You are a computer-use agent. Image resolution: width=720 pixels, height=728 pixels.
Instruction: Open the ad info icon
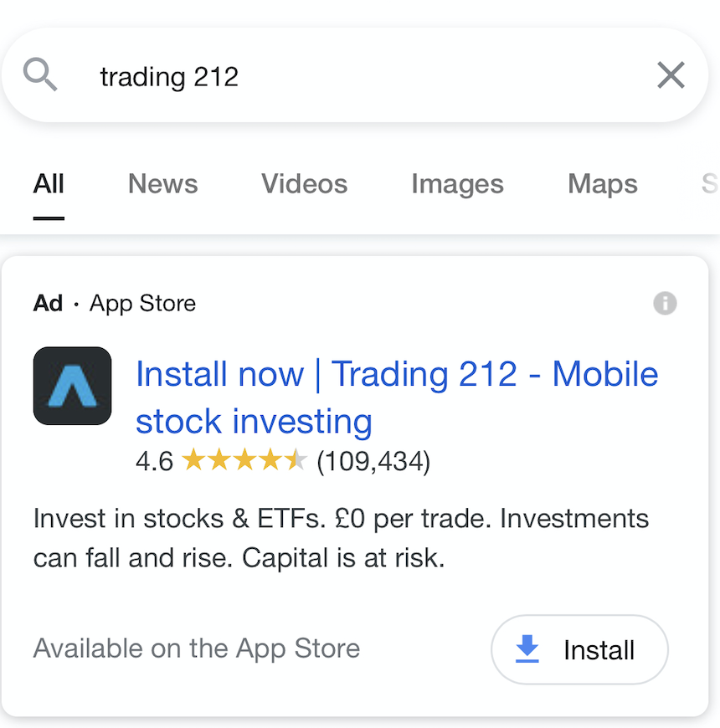[x=665, y=303]
